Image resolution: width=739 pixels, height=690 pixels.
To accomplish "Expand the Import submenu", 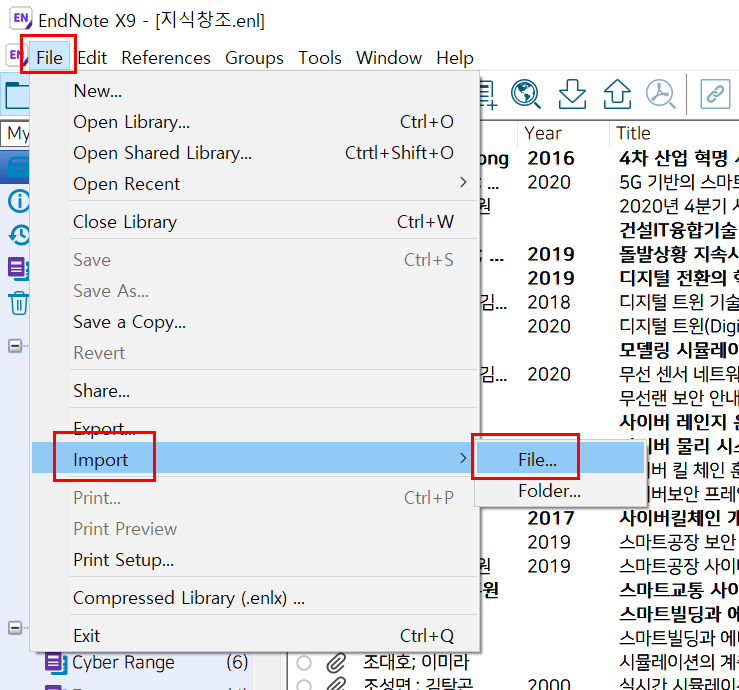I will [x=255, y=458].
